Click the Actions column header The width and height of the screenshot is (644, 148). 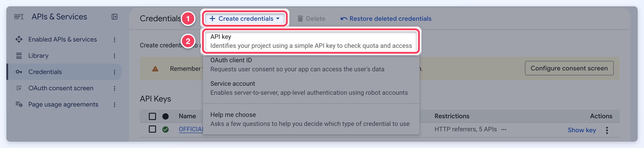click(601, 116)
